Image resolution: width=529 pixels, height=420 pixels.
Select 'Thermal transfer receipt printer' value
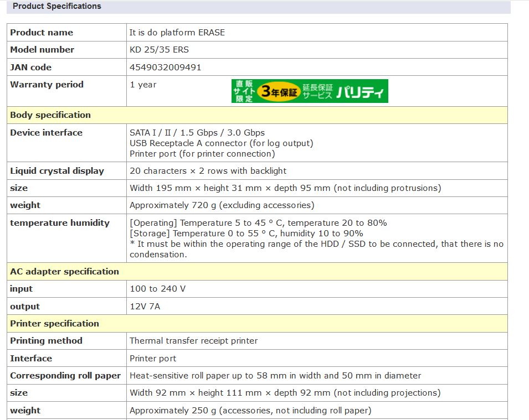pos(193,341)
